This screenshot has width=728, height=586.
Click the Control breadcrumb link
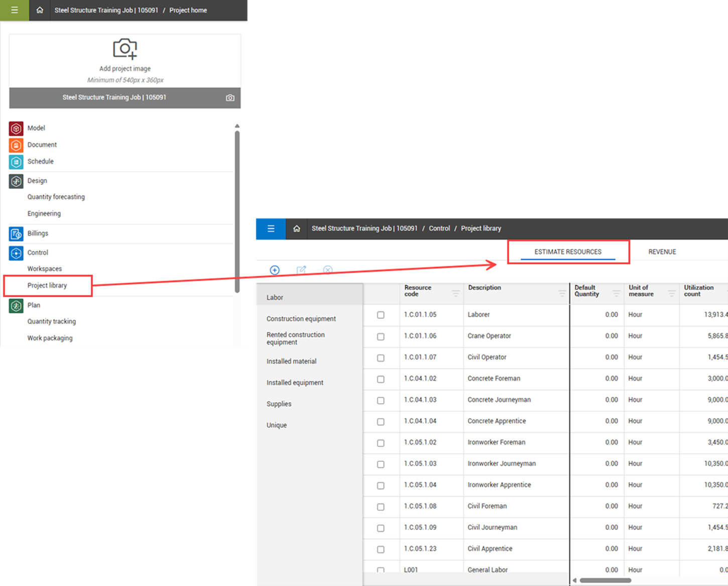click(x=439, y=228)
